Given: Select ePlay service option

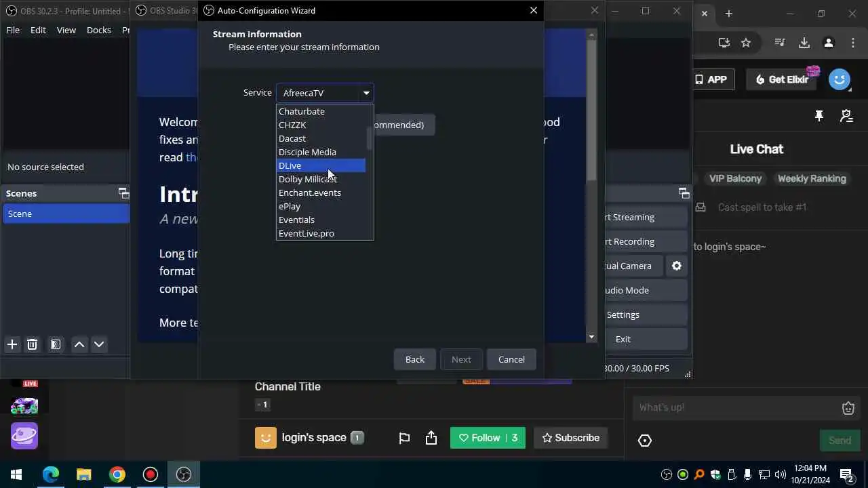Looking at the screenshot, I should click(321, 206).
